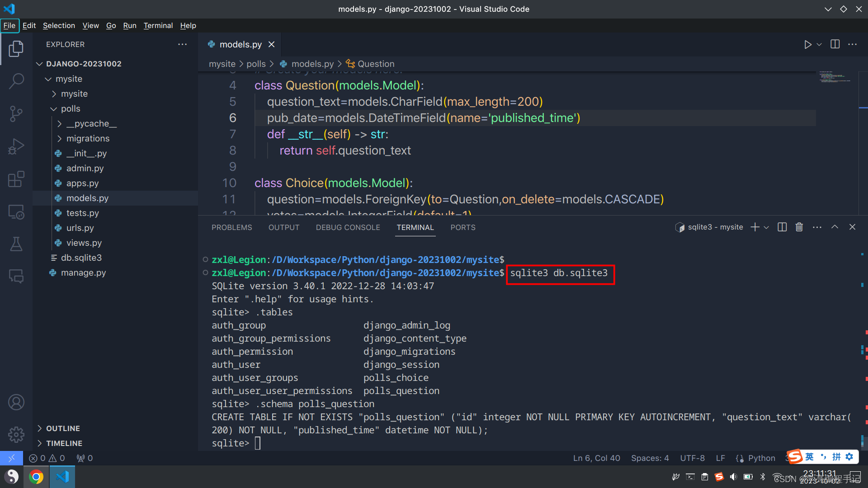Open the Search view in activity bar
The width and height of the screenshot is (868, 488).
pos(16,81)
